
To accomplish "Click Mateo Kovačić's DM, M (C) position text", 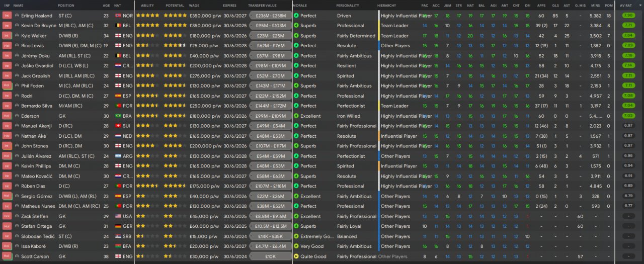I will pyautogui.click(x=69, y=176).
